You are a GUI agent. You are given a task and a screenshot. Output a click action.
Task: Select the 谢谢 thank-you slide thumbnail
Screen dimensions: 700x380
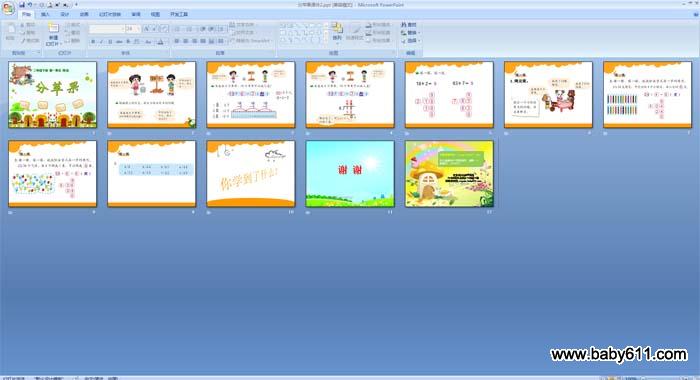(x=350, y=174)
